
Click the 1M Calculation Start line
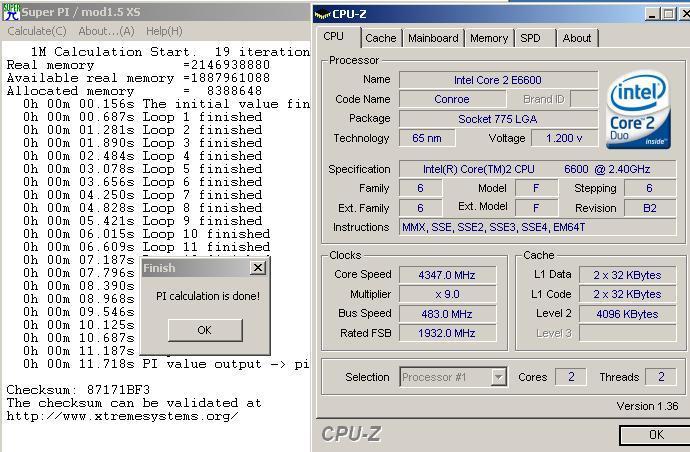click(170, 52)
